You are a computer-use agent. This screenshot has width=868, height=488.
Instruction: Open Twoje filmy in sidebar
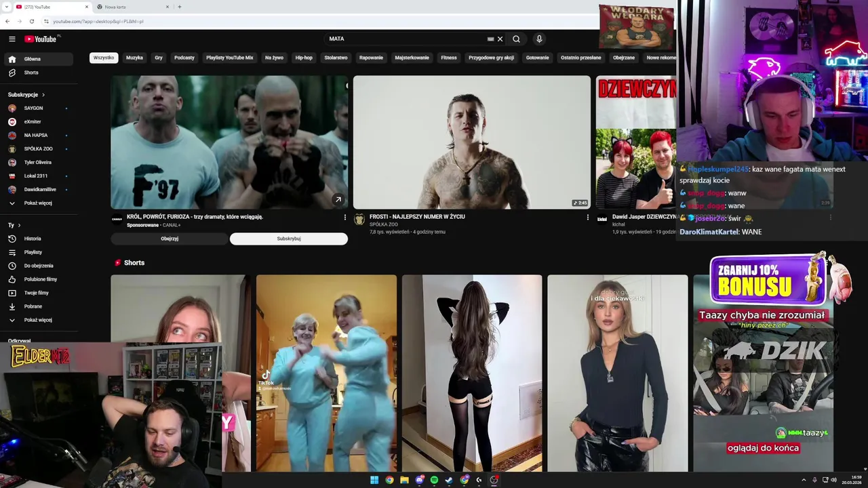[38, 293]
